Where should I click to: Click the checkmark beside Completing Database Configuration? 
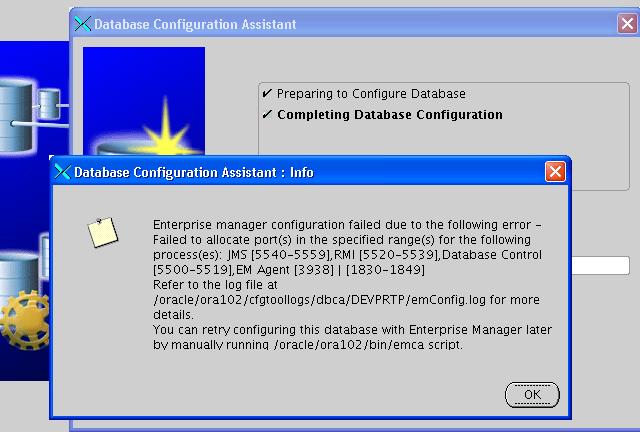click(x=267, y=114)
